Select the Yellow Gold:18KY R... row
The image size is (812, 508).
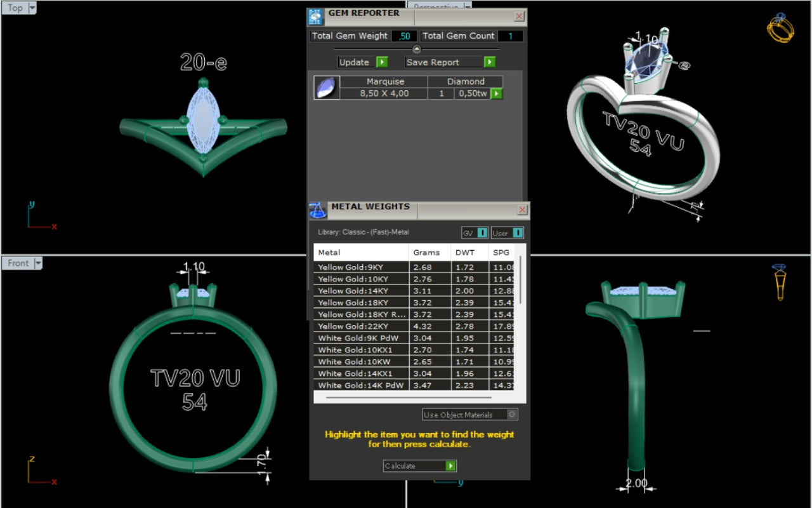[414, 314]
